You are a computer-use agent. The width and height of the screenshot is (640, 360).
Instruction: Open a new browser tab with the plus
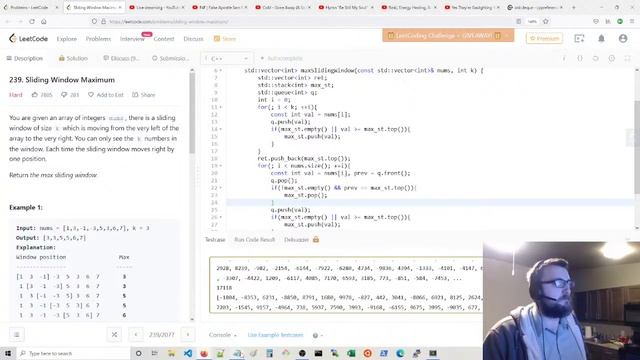tap(573, 7)
